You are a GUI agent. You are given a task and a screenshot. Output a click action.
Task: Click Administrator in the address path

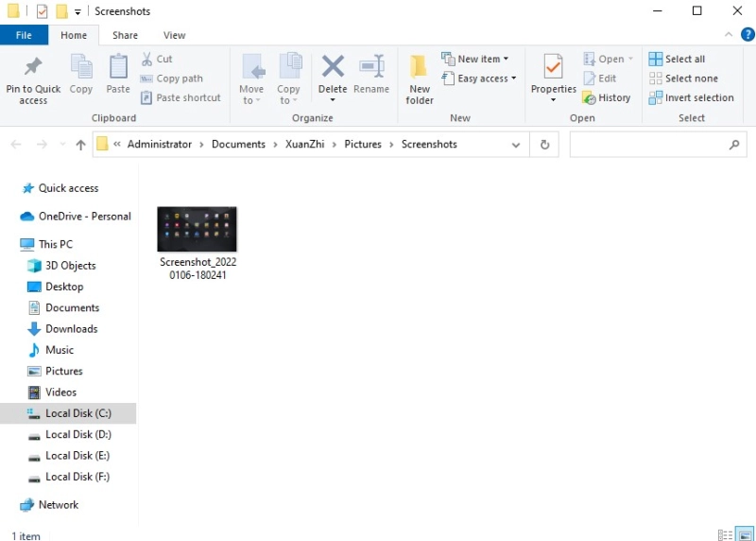point(160,145)
